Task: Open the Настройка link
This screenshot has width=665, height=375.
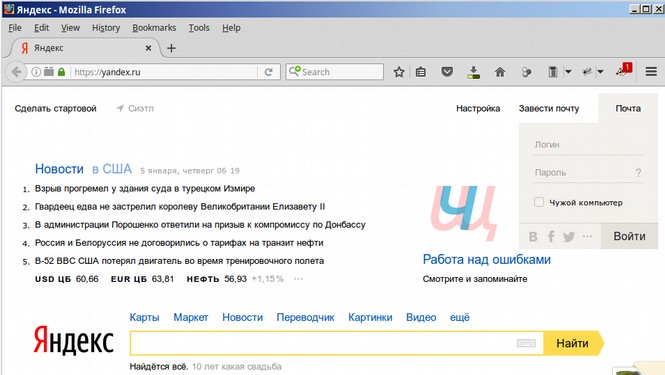Action: coord(478,108)
